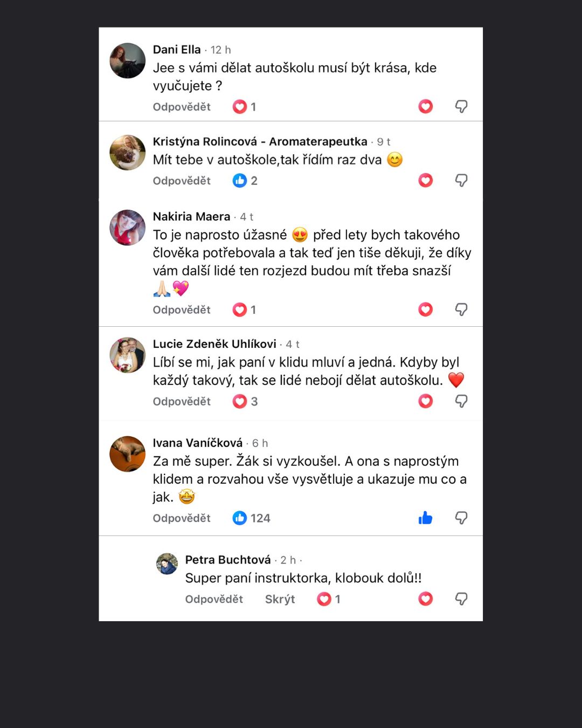Reply to Nakiria Maera's comment
This screenshot has width=582, height=728.
[x=182, y=310]
